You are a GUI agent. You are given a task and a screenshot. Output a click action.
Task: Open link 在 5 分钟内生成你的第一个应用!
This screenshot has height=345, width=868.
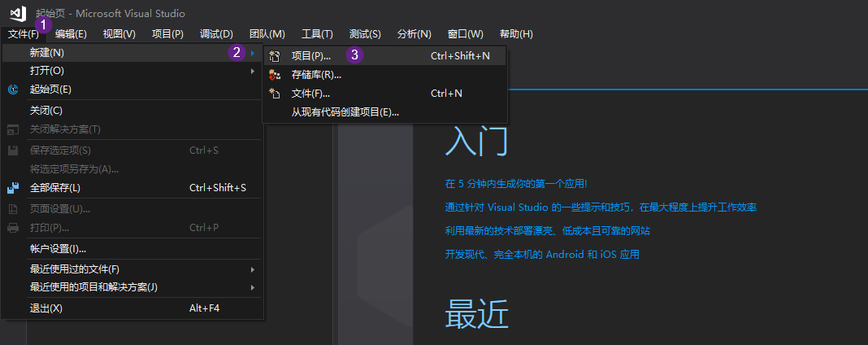click(516, 184)
